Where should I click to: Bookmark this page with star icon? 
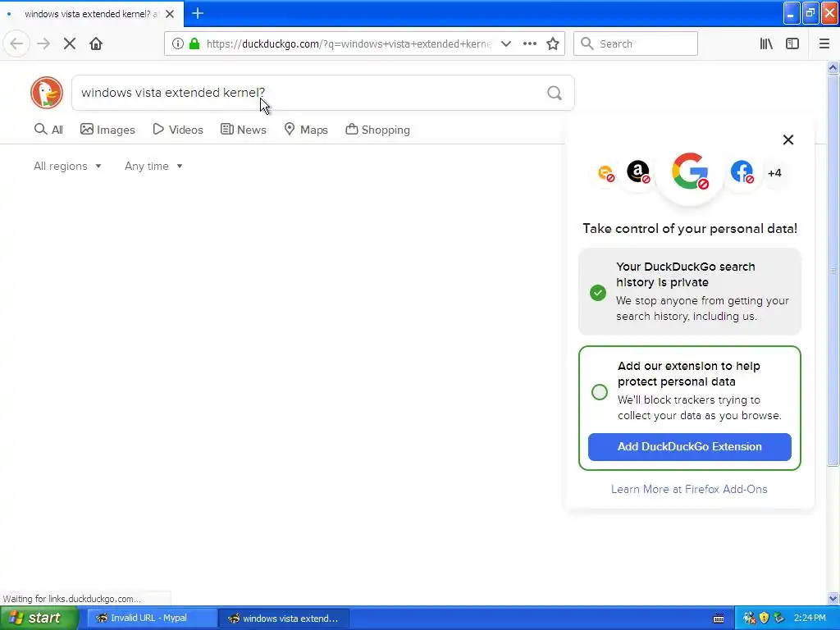tap(553, 43)
